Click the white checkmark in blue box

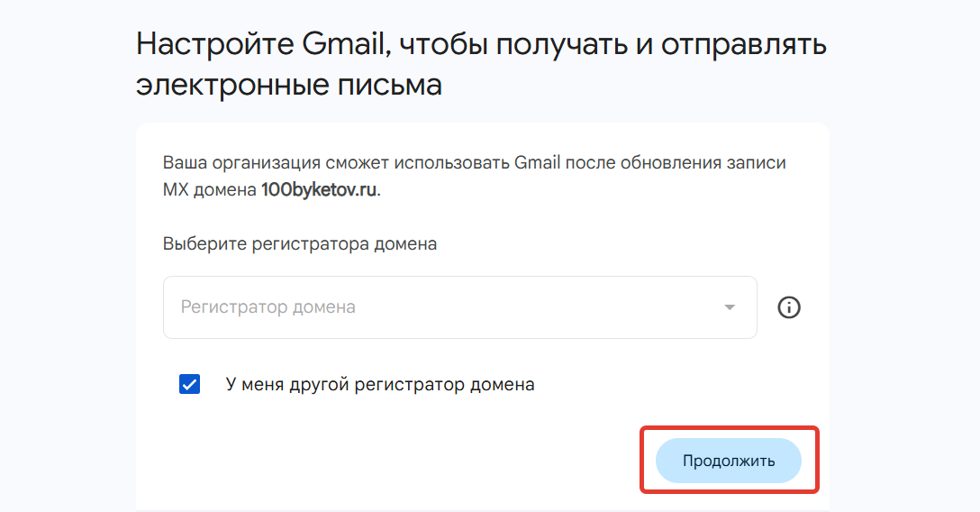(x=189, y=384)
